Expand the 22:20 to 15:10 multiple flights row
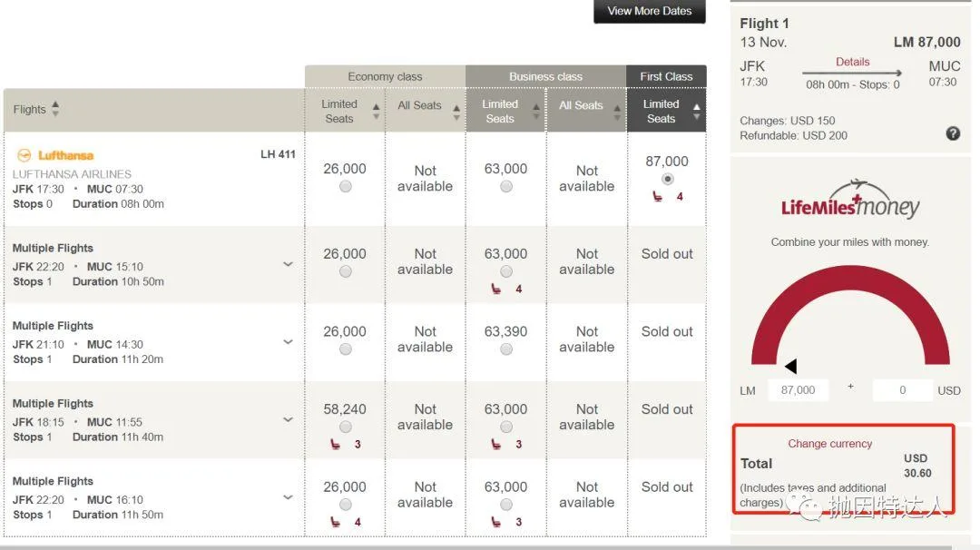 pos(288,264)
